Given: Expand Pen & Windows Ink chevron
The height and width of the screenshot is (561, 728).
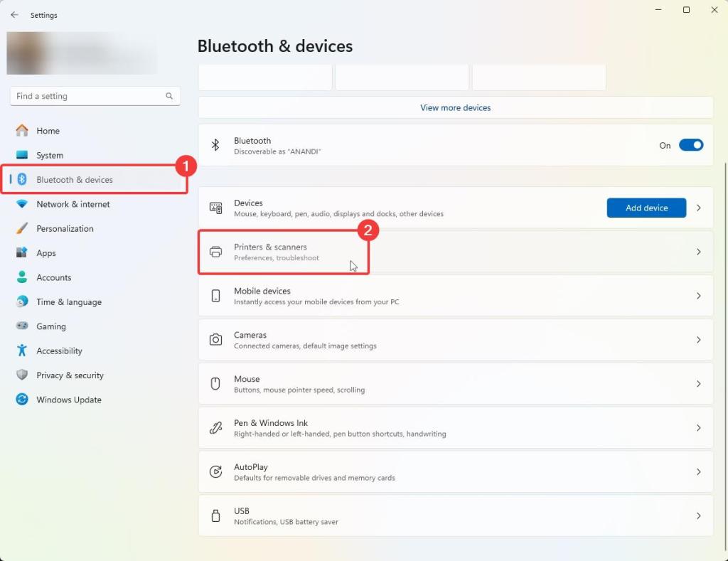Looking at the screenshot, I should pyautogui.click(x=698, y=428).
